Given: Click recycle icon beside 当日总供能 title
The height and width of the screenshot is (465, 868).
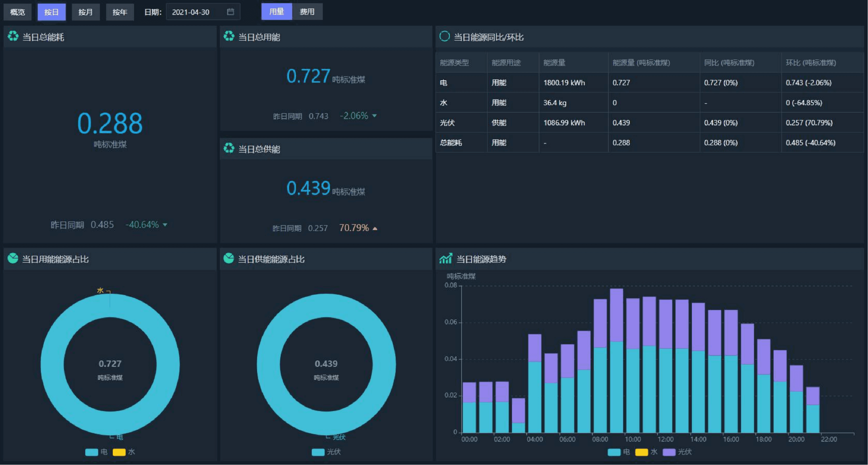Looking at the screenshot, I should [229, 148].
